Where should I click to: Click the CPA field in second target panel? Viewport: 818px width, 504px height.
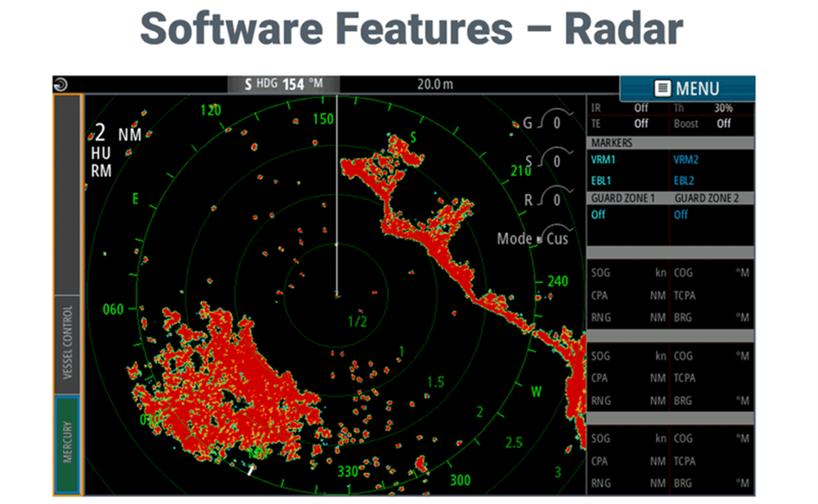tap(628, 378)
